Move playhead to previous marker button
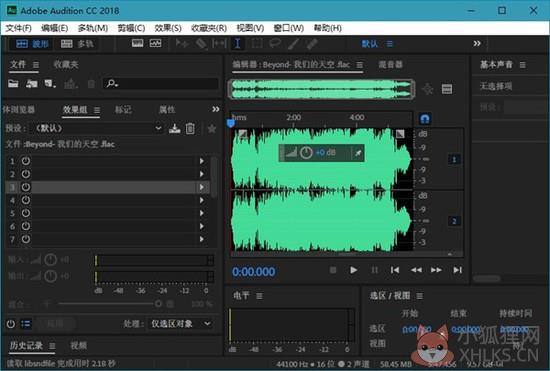Screen dimensions: 550x371 (395, 270)
